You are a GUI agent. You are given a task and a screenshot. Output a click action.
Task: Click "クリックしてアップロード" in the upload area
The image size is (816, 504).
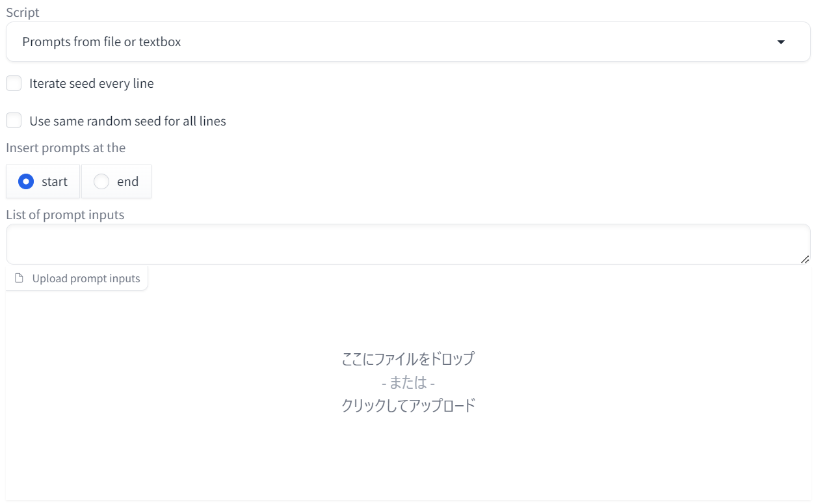(408, 405)
